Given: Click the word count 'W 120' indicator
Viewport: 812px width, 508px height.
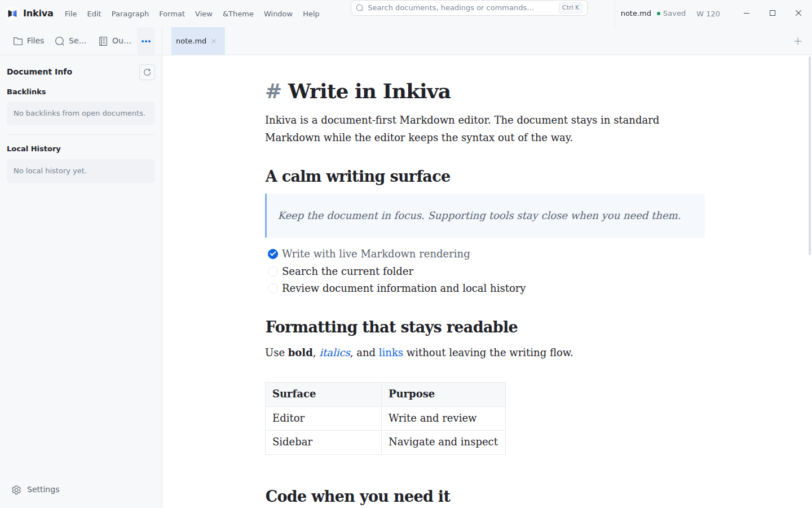Looking at the screenshot, I should 708,14.
